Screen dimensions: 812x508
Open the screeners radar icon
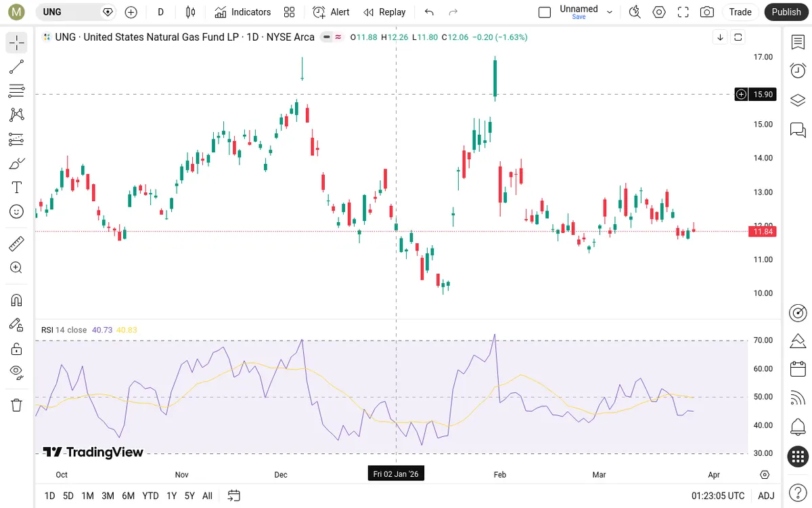pos(798,313)
